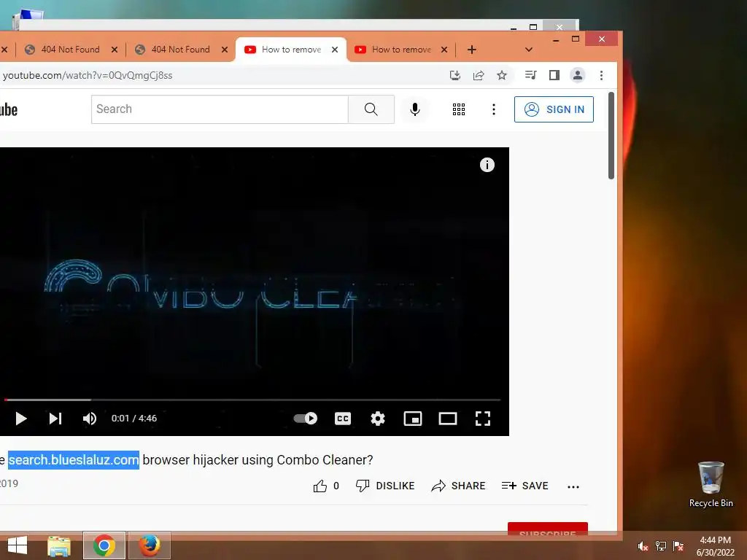Click the address bar URL
This screenshot has height=560, width=747.
coord(88,75)
